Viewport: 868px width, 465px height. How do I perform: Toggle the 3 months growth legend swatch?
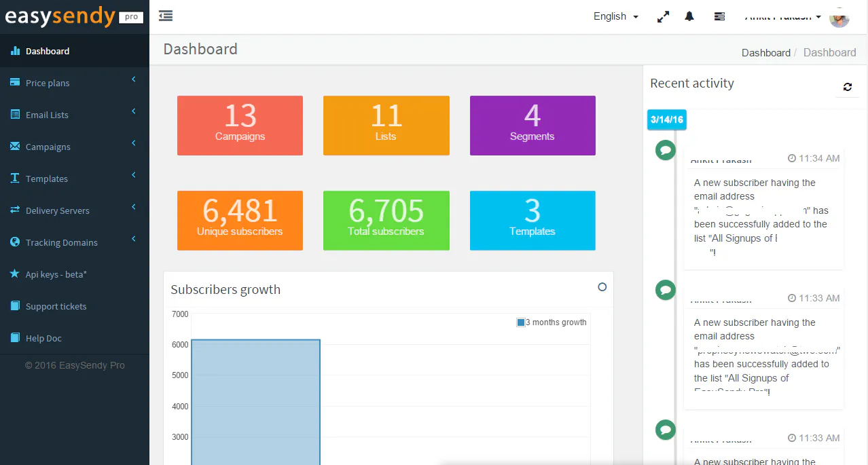coord(521,322)
